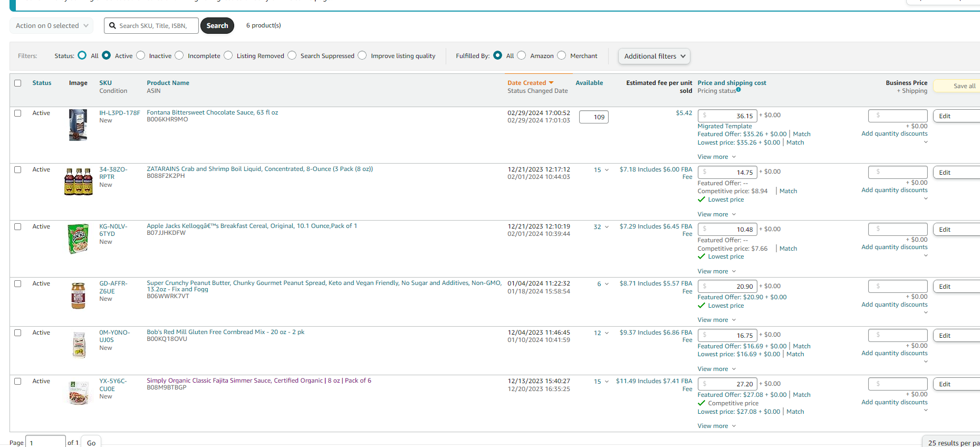Sort by the Date Created column header

tap(526, 83)
